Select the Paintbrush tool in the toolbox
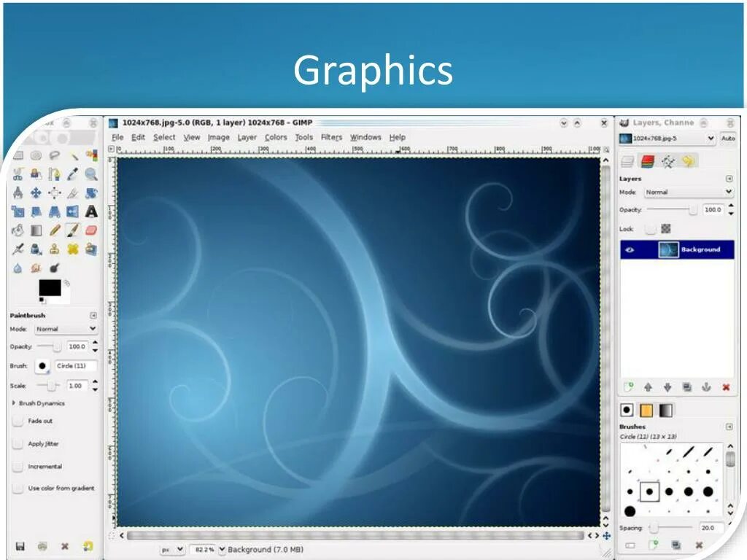The image size is (747, 560). click(73, 230)
